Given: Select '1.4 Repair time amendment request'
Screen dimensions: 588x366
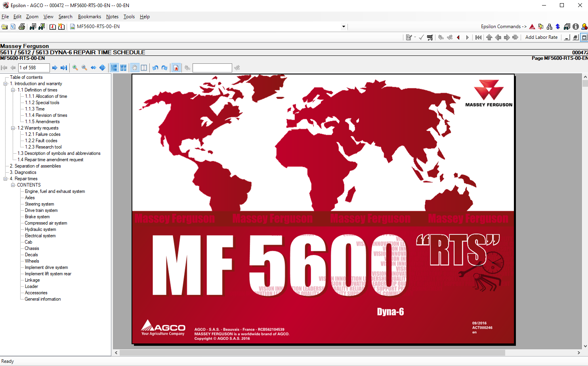Looking at the screenshot, I should [x=50, y=160].
